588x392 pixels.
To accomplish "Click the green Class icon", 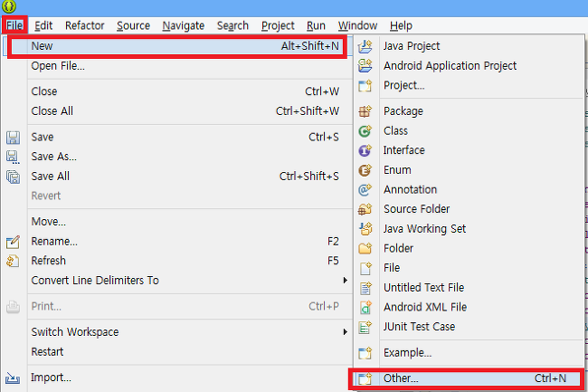I will coord(365,131).
